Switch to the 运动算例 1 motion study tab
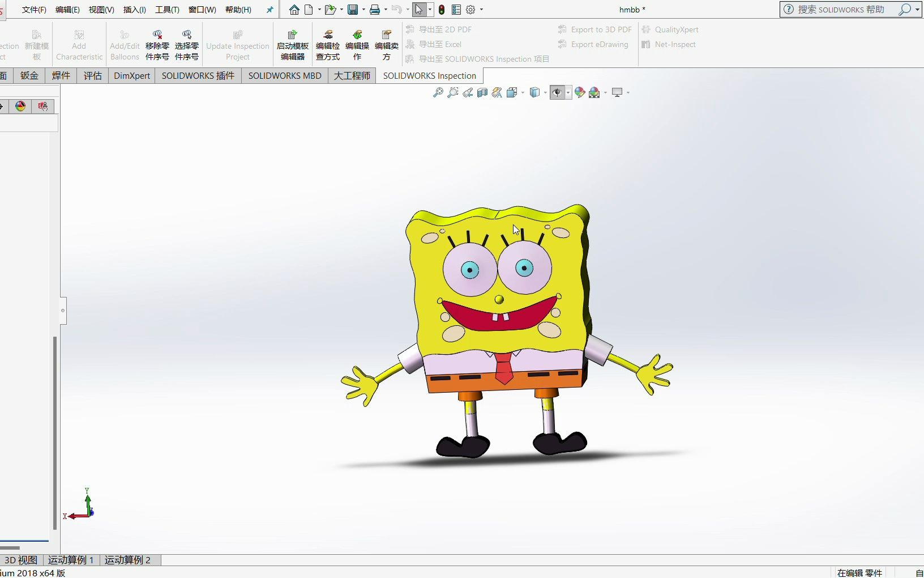924x578 pixels. click(x=71, y=560)
